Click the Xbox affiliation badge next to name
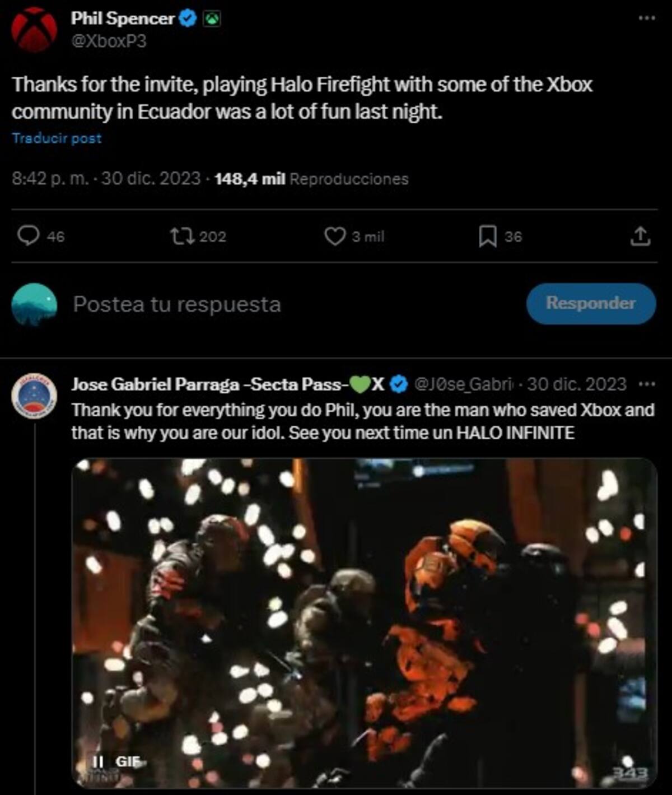Image resolution: width=672 pixels, height=795 pixels. tap(212, 20)
